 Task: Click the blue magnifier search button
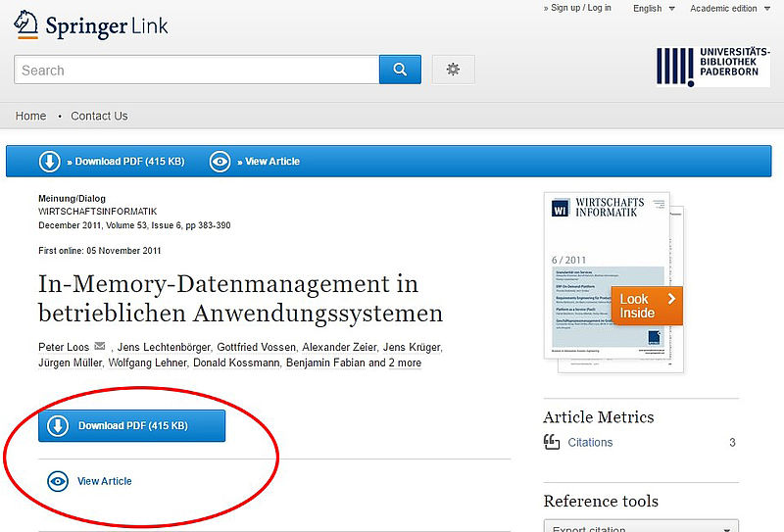[x=400, y=70]
